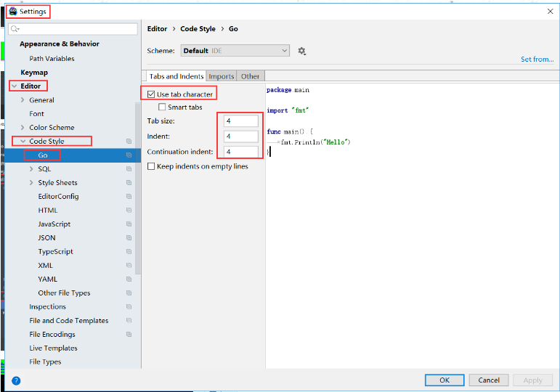Click the GoLand app icon in title bar
The width and height of the screenshot is (560, 392).
13,12
